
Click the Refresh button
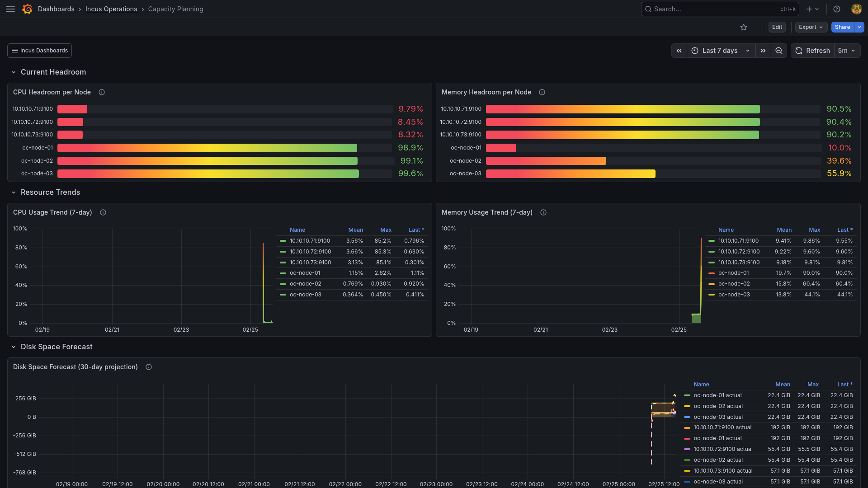point(813,51)
